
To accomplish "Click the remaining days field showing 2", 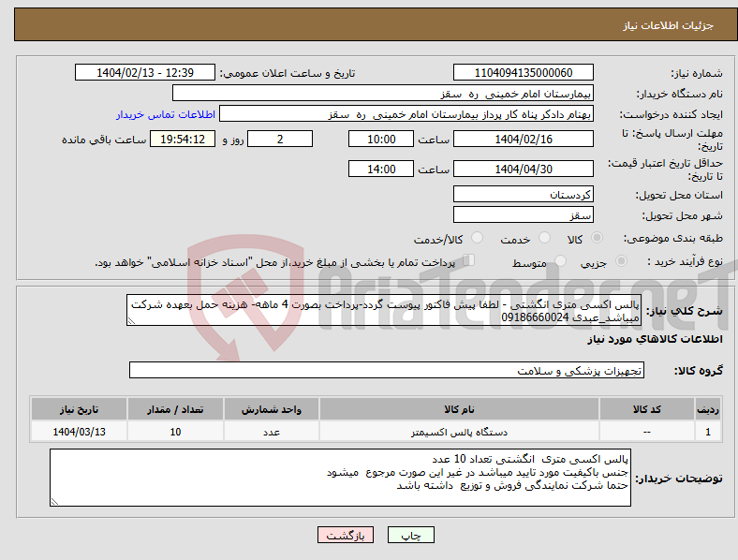I will tap(280, 139).
